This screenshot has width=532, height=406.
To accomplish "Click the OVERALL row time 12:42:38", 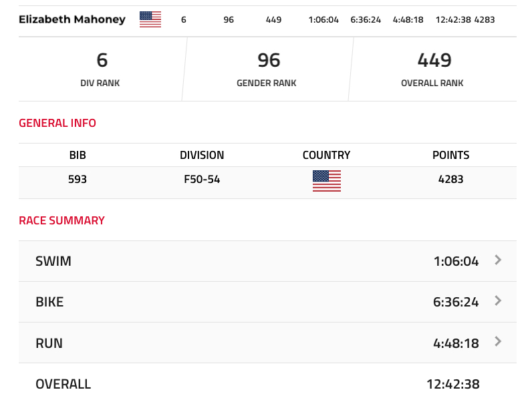I will (x=453, y=384).
